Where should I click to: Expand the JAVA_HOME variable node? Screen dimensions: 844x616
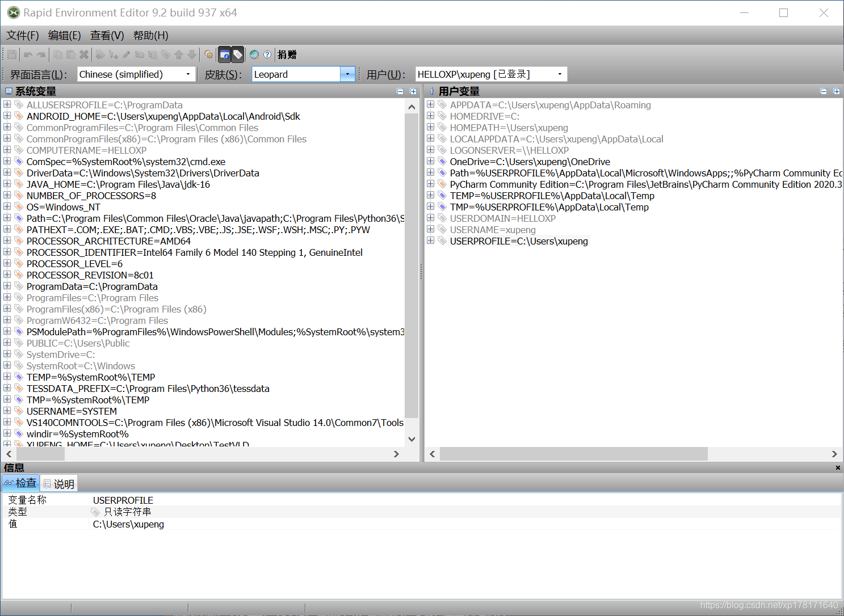[7, 184]
